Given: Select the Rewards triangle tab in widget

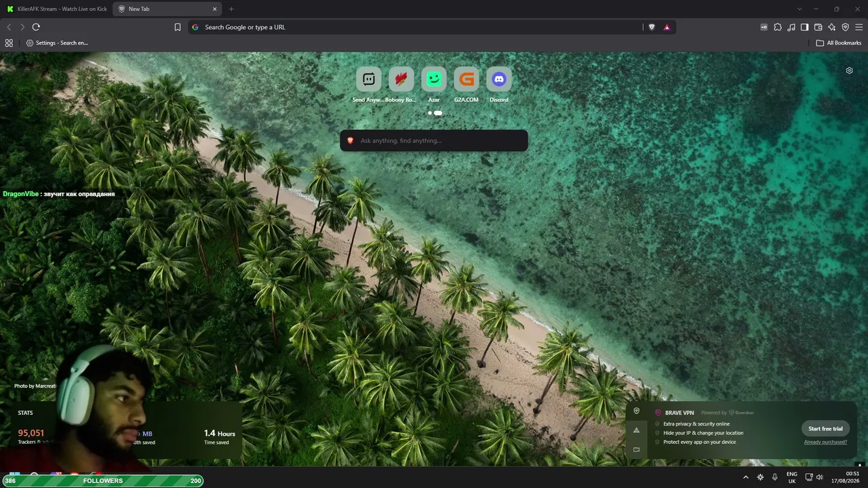Looking at the screenshot, I should pos(636,430).
